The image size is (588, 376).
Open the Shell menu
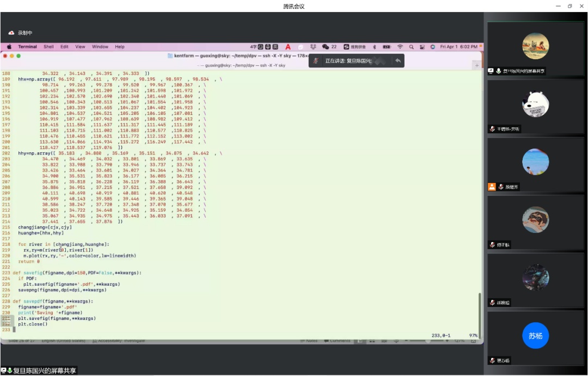48,47
